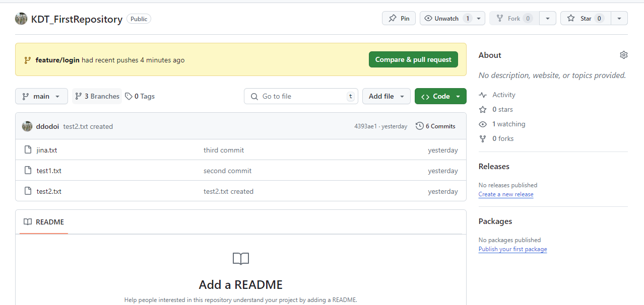Open KDT_FirstRepository title link

(x=77, y=19)
